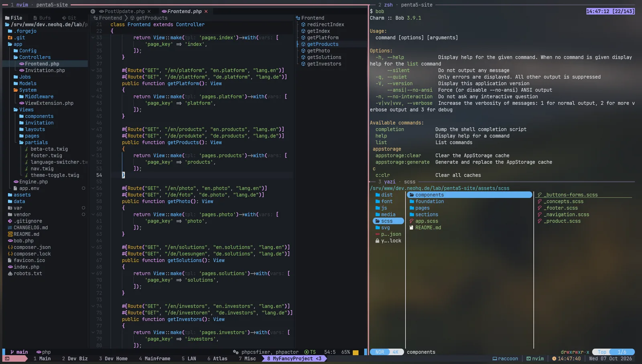Click the CHANGELOG.md file icon
This screenshot has height=364, width=642.
coord(10,228)
